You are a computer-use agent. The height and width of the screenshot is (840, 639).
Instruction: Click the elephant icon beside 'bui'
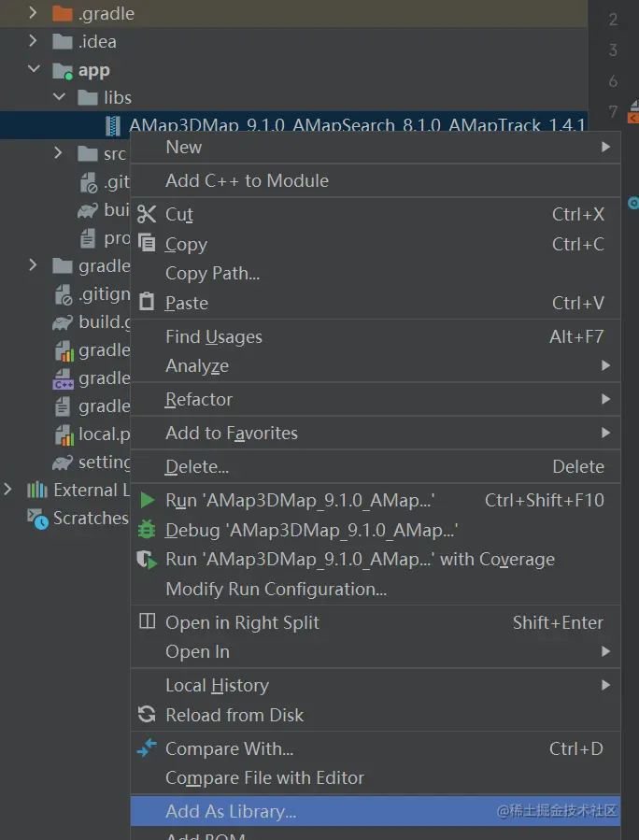point(88,210)
